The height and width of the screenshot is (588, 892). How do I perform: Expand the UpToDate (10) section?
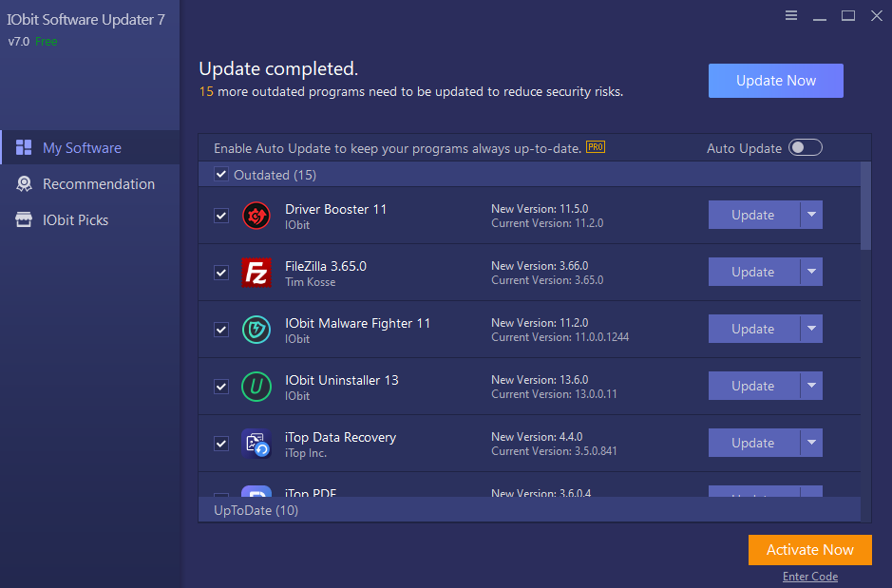click(x=529, y=510)
